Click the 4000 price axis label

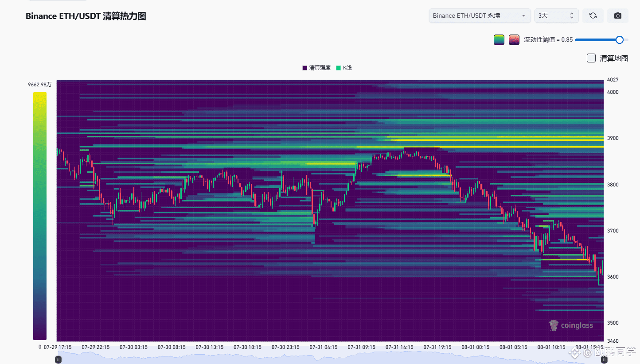(613, 92)
